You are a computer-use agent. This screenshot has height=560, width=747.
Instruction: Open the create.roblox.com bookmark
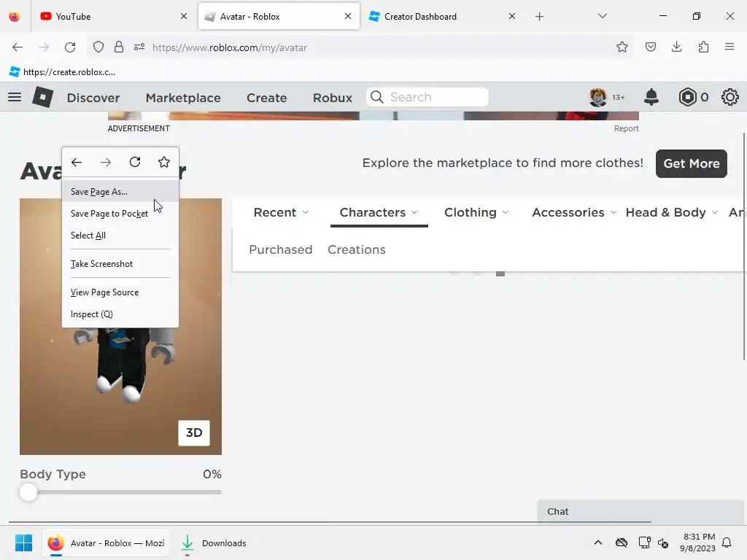coord(63,72)
